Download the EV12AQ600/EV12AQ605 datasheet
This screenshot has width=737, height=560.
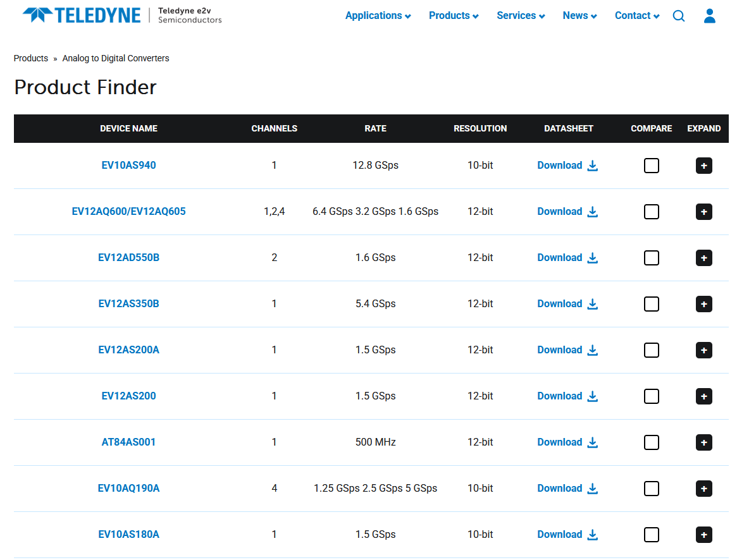(x=567, y=211)
